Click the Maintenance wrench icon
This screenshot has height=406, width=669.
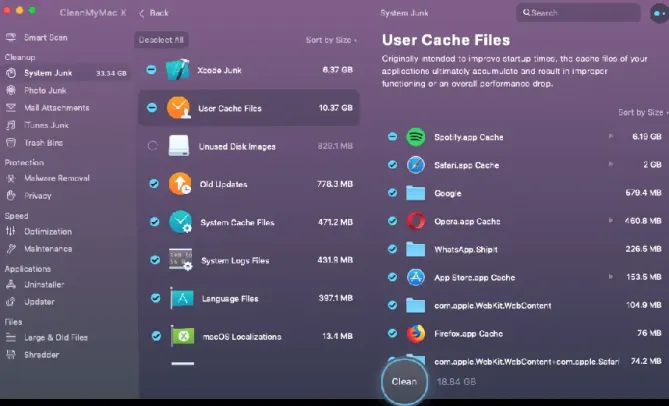[11, 249]
